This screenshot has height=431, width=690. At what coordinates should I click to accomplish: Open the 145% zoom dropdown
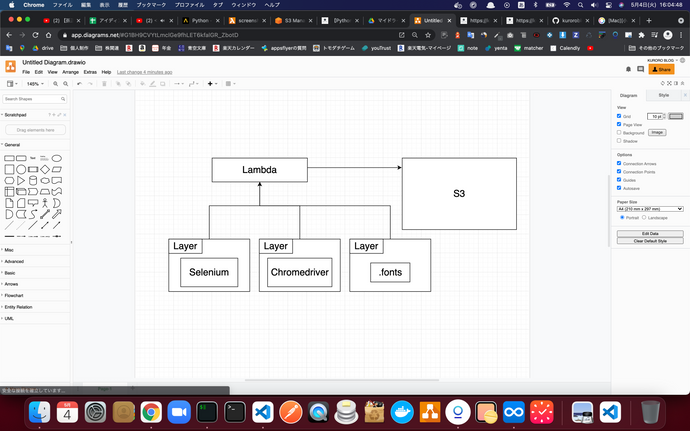[x=35, y=84]
